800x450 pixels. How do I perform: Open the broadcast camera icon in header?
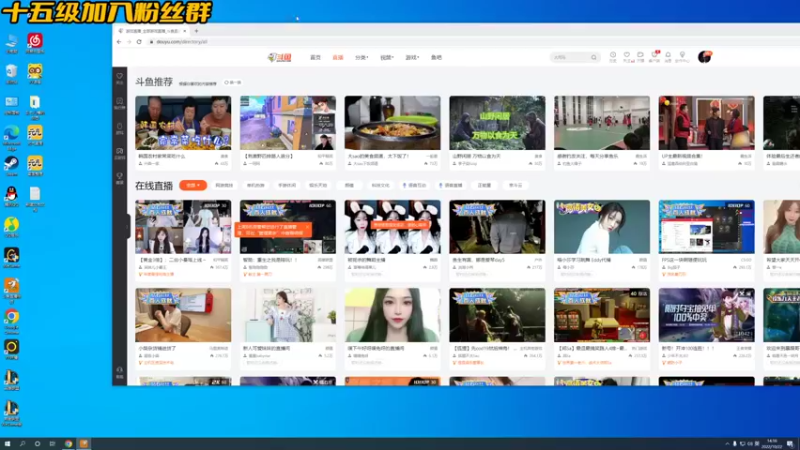(640, 57)
